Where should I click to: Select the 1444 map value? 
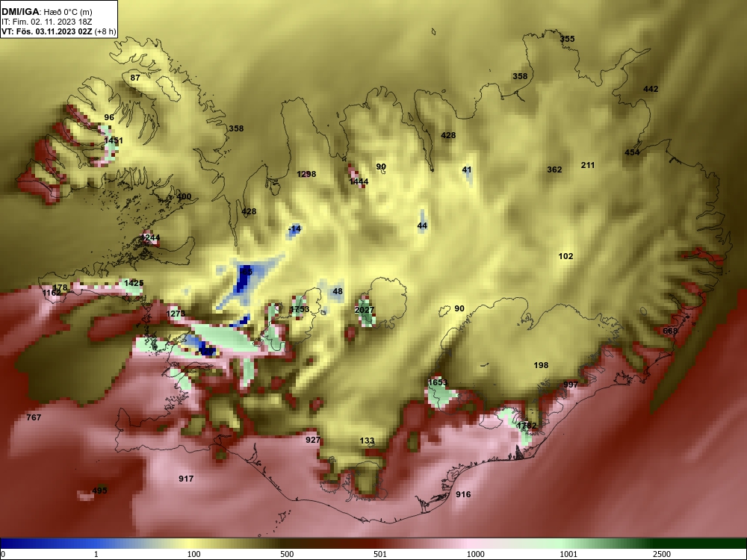(359, 181)
